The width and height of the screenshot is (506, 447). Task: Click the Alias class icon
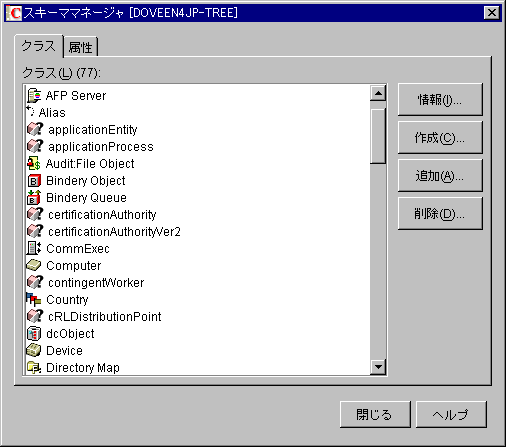coord(30,111)
